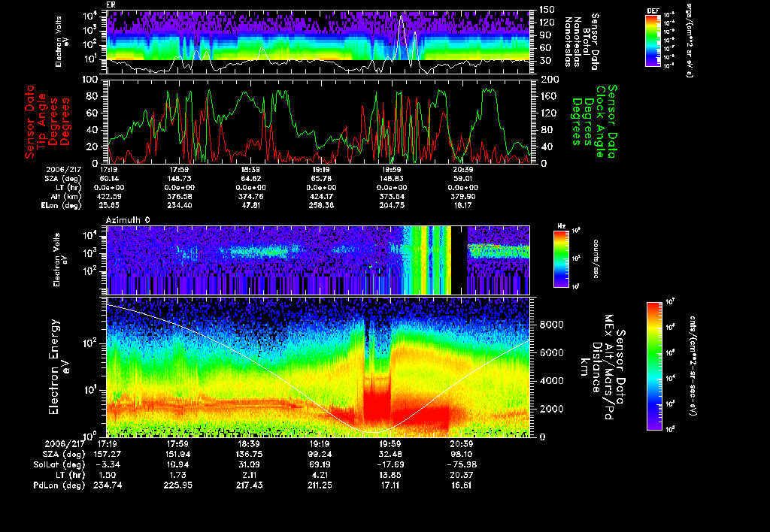Click the black data gap in Azimuth 0 panel
770x532 pixels.
pyautogui.click(x=459, y=260)
